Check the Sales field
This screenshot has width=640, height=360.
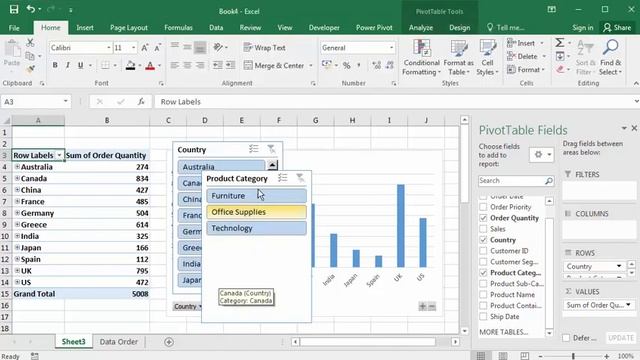(483, 229)
